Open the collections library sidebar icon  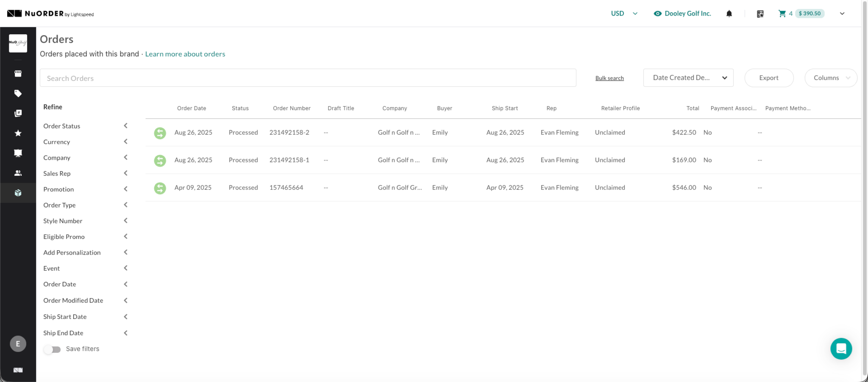click(x=18, y=113)
